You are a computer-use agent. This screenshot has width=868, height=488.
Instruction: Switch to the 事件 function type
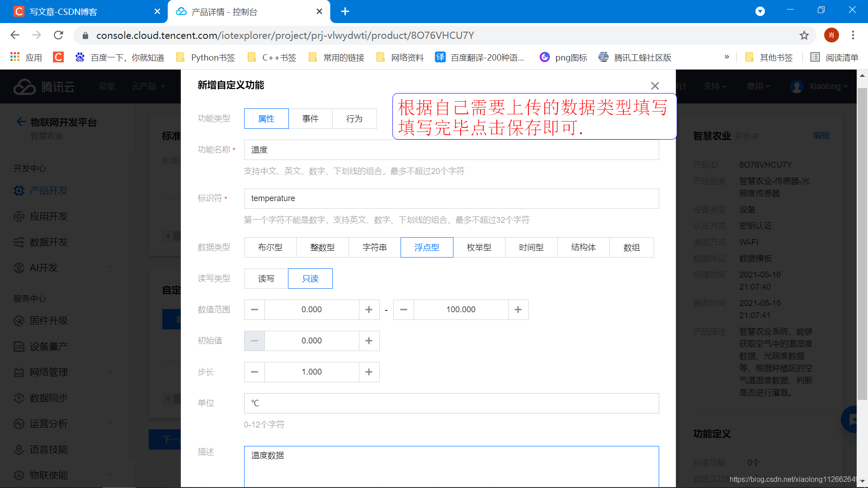tap(310, 119)
